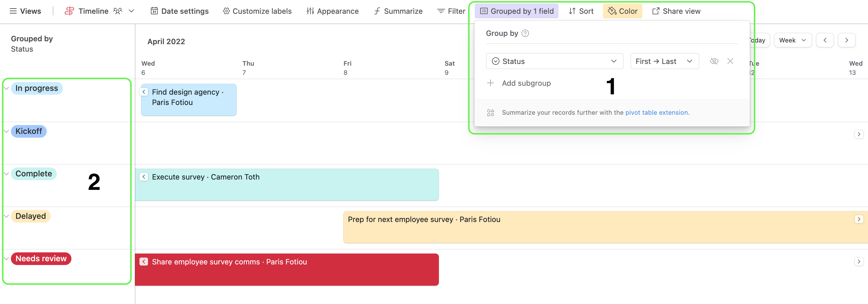Click the Grouped by Status heading
The image size is (868, 304).
[32, 44]
